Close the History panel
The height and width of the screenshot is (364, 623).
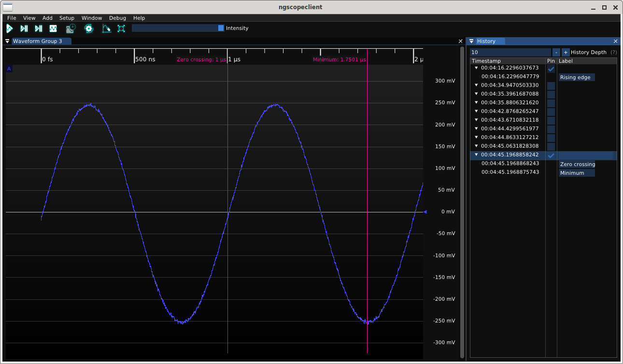615,42
